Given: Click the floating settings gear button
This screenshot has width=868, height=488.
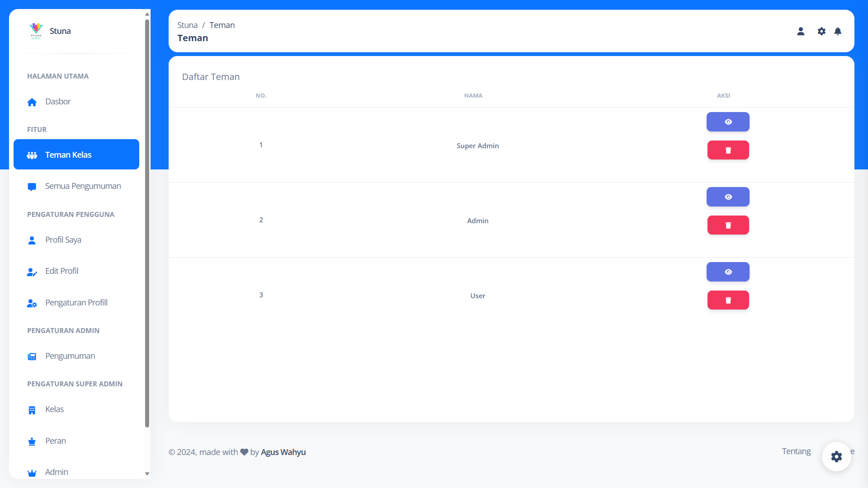Looking at the screenshot, I should (836, 456).
